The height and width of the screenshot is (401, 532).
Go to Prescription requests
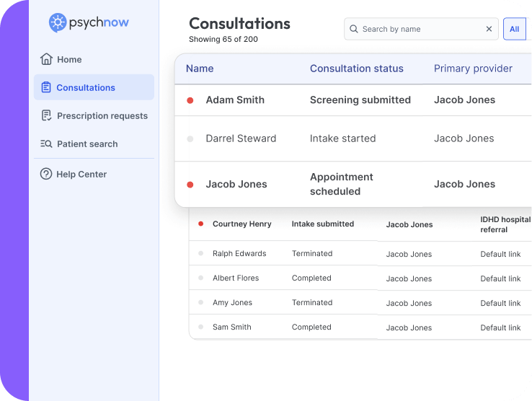(x=94, y=116)
